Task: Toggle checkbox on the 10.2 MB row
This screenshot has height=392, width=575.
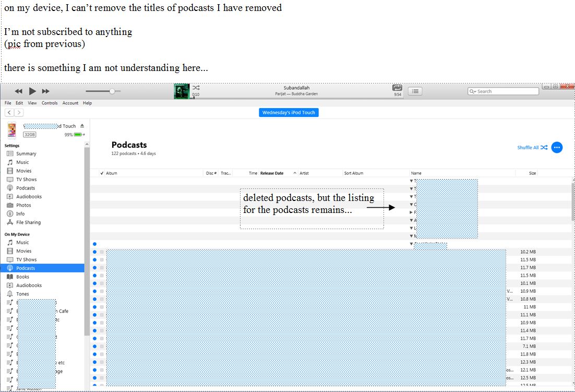Action: [102, 252]
